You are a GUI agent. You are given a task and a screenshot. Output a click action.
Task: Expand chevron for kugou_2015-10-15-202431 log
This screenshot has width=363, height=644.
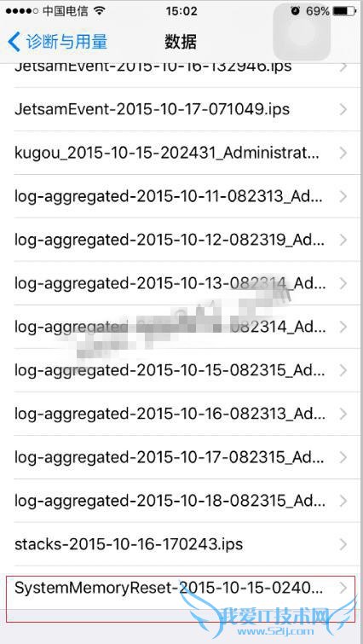point(343,154)
